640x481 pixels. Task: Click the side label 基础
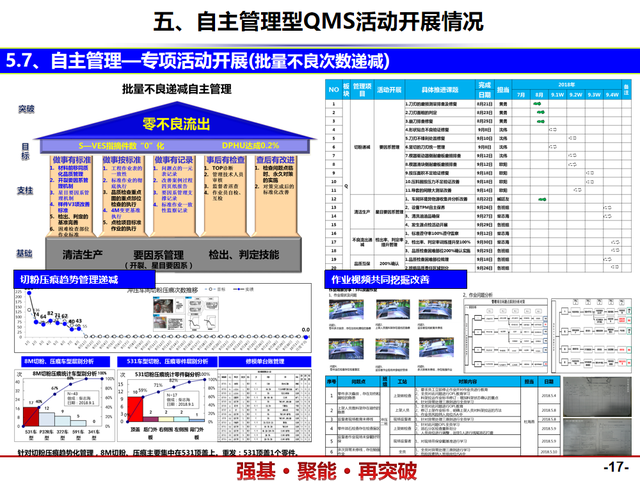(x=24, y=254)
